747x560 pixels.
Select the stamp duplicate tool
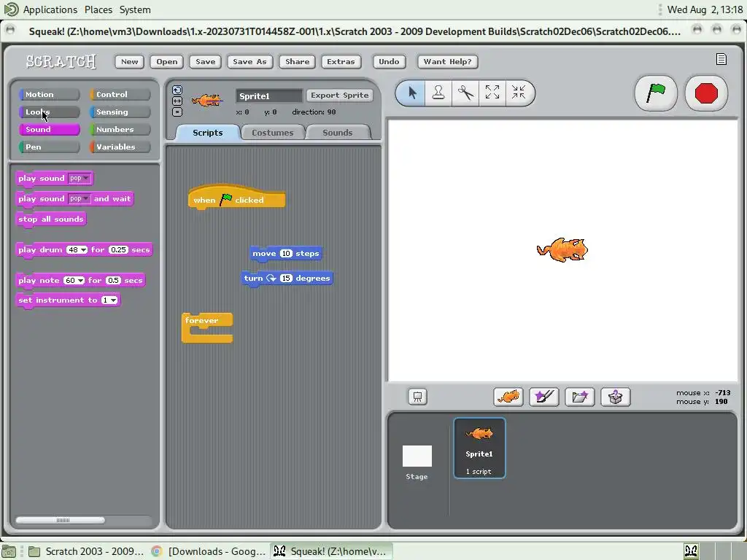[438, 93]
